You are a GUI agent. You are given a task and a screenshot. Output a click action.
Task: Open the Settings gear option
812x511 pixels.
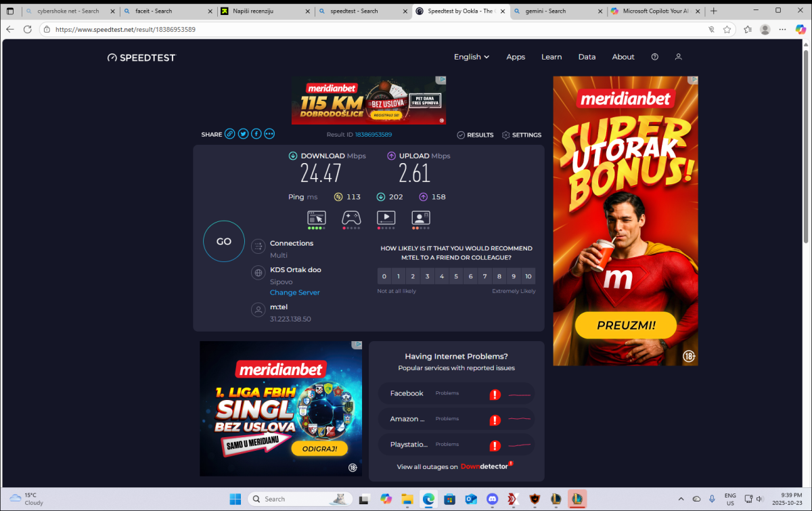(x=522, y=135)
